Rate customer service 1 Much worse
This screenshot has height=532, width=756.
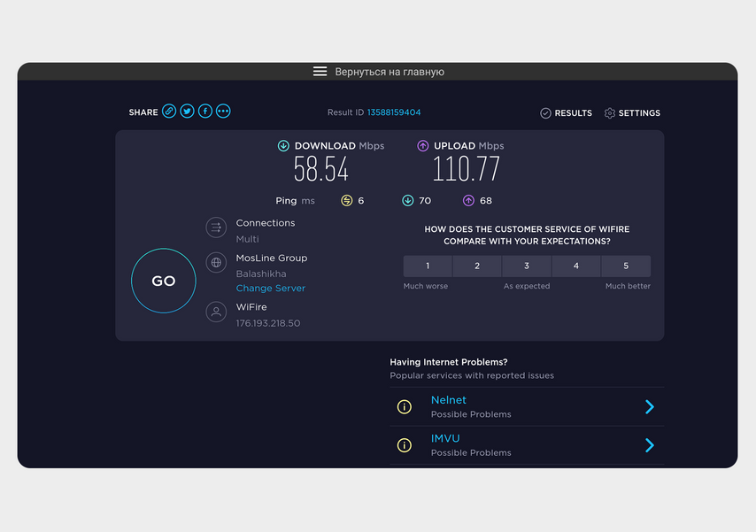click(x=428, y=266)
